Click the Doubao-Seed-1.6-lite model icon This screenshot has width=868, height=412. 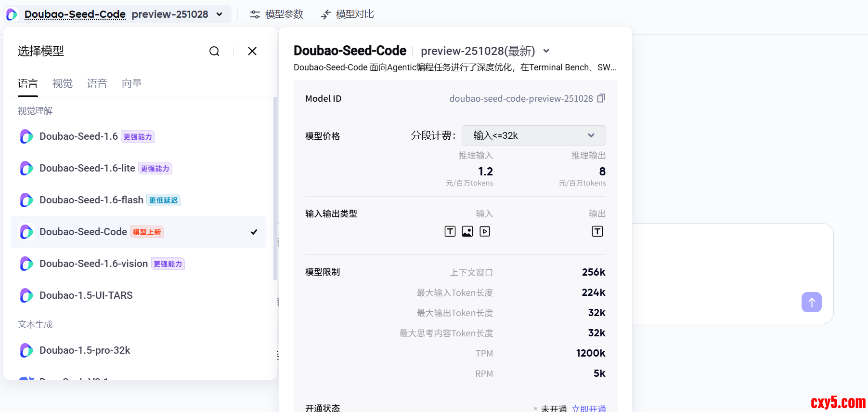tap(26, 168)
